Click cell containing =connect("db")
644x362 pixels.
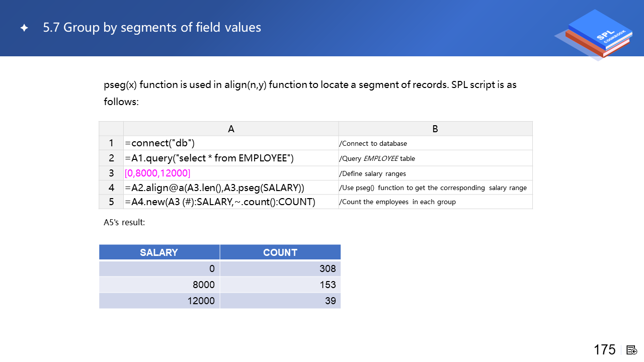pyautogui.click(x=160, y=143)
